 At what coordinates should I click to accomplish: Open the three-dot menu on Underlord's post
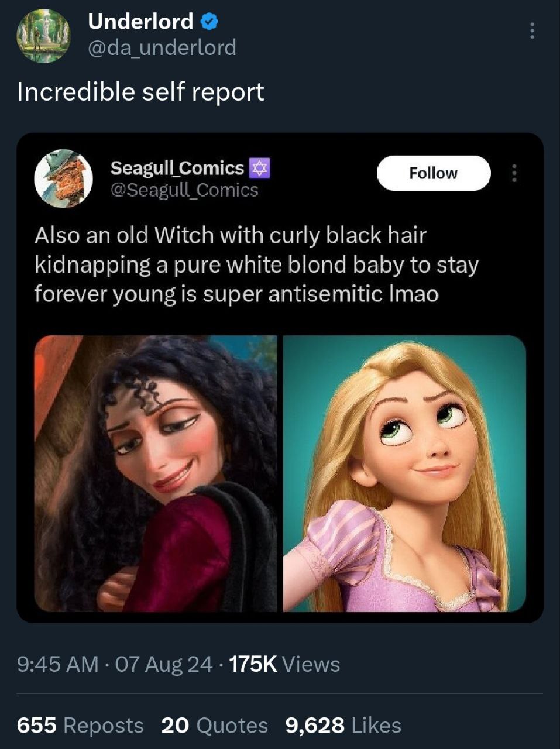pos(531,30)
